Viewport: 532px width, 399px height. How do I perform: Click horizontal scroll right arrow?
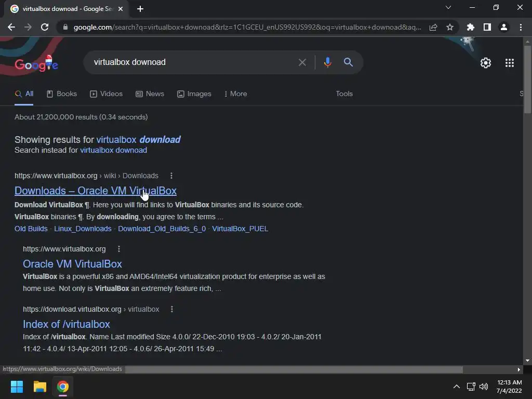[519, 369]
